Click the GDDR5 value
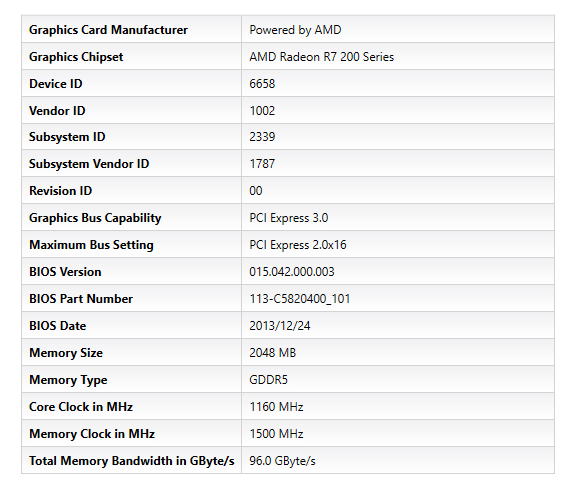574x482 pixels. click(x=269, y=380)
